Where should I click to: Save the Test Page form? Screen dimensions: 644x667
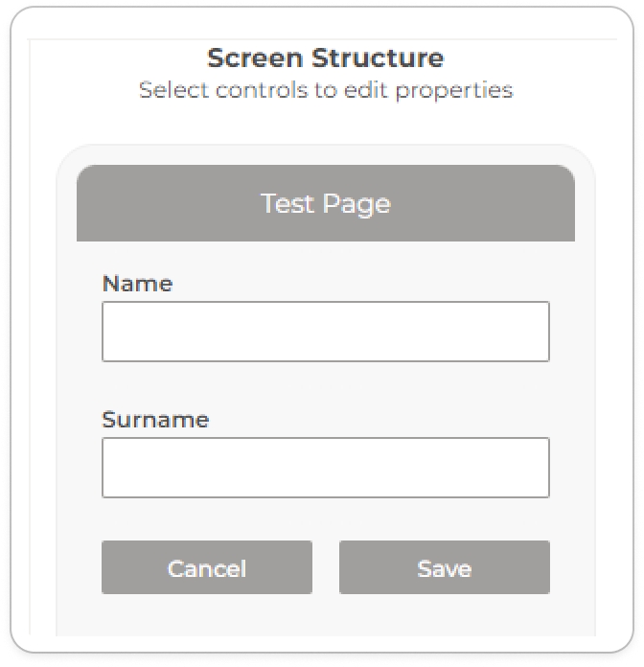click(x=444, y=567)
